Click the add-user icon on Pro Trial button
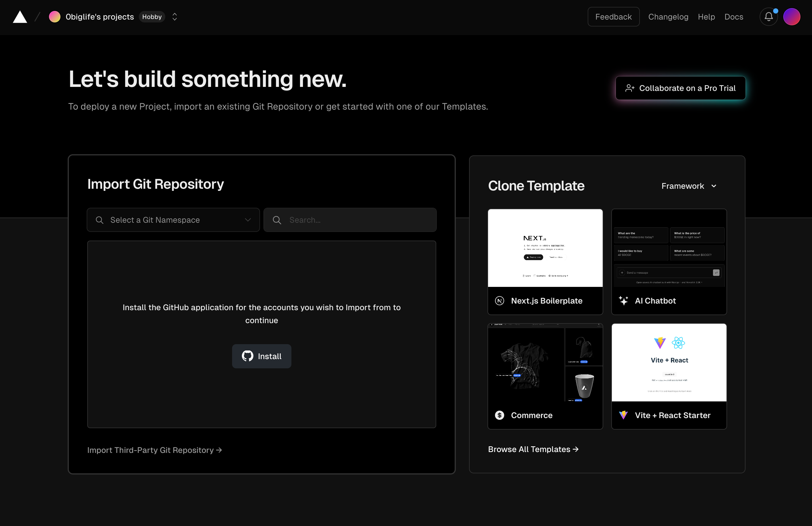The height and width of the screenshot is (526, 812). pyautogui.click(x=630, y=88)
